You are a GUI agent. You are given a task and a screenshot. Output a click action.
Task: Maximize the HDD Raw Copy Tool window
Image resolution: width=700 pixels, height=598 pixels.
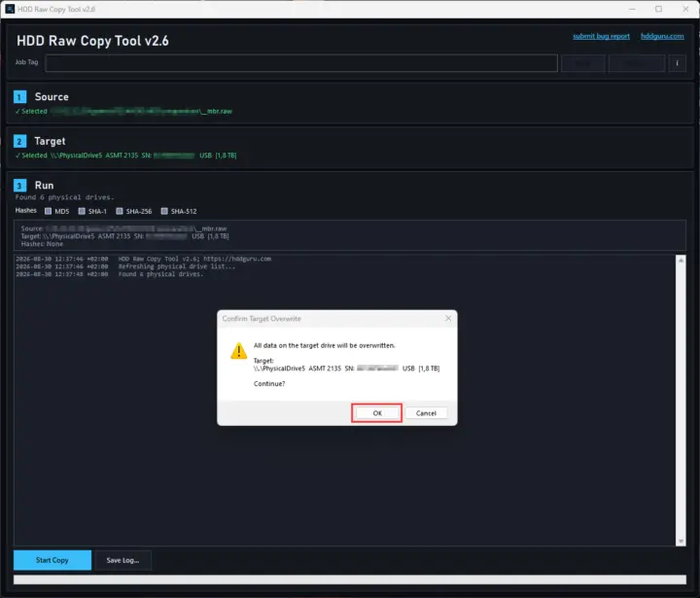click(658, 9)
